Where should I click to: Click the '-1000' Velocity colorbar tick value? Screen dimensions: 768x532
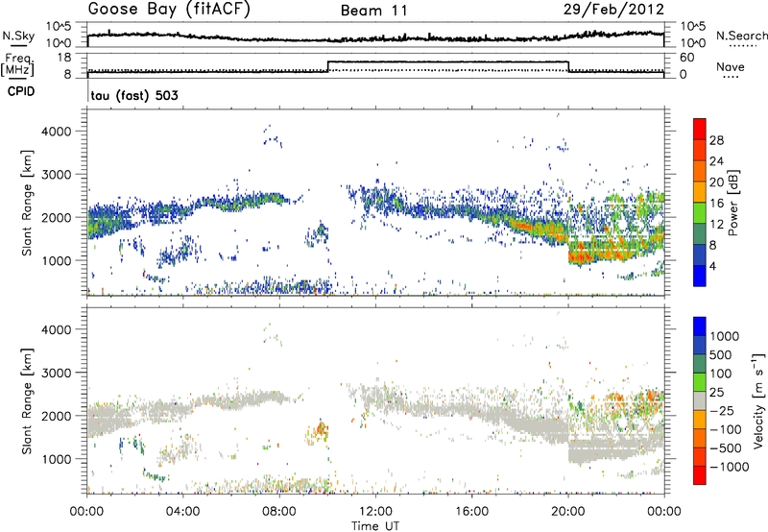click(729, 467)
